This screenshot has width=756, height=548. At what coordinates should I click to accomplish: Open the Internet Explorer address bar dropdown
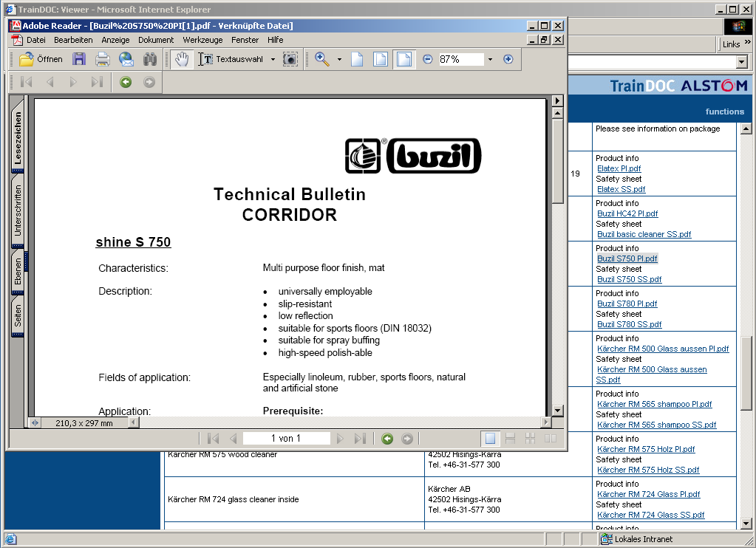[742, 62]
